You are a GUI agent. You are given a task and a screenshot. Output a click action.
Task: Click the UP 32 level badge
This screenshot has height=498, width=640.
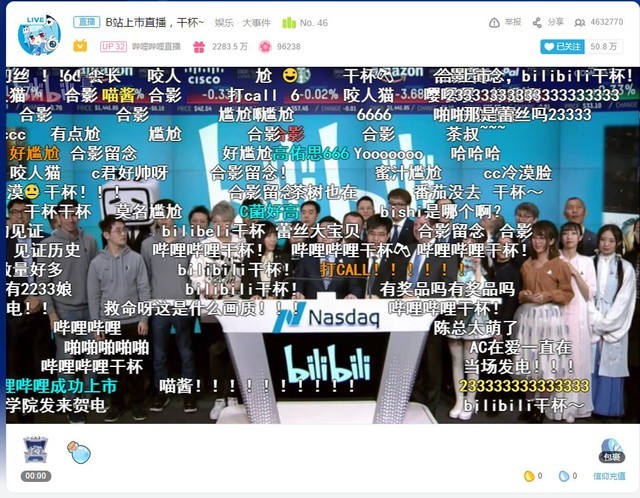(113, 47)
